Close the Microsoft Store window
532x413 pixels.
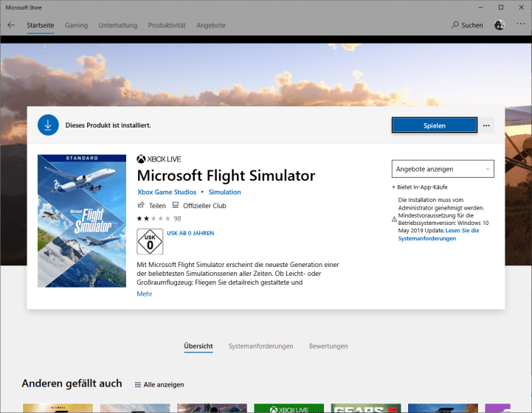(x=522, y=7)
